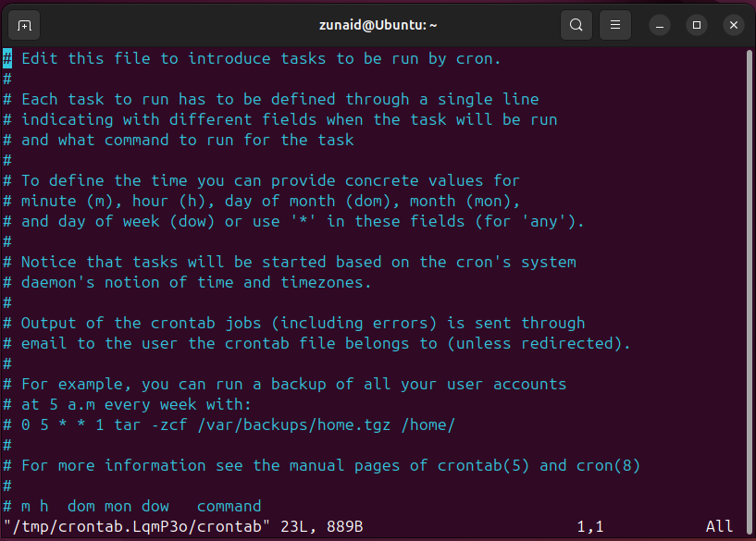This screenshot has width=756, height=541.
Task: Click the zunaid@Ubuntu title bar text
Action: pos(378,25)
